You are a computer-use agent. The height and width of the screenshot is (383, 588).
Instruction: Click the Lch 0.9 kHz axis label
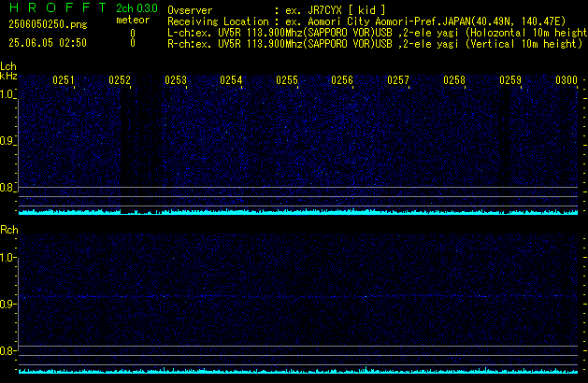click(x=7, y=141)
